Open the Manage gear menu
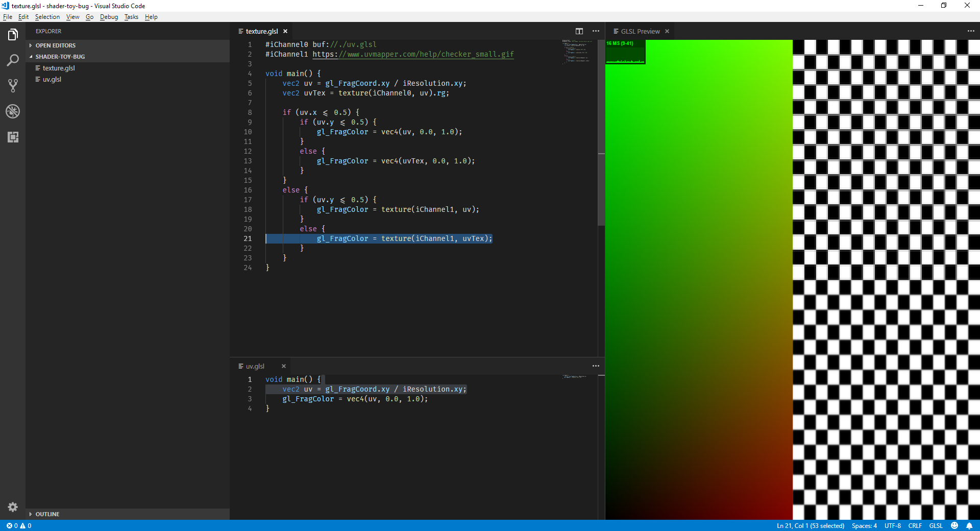Viewport: 980px width, 531px height. click(x=13, y=507)
